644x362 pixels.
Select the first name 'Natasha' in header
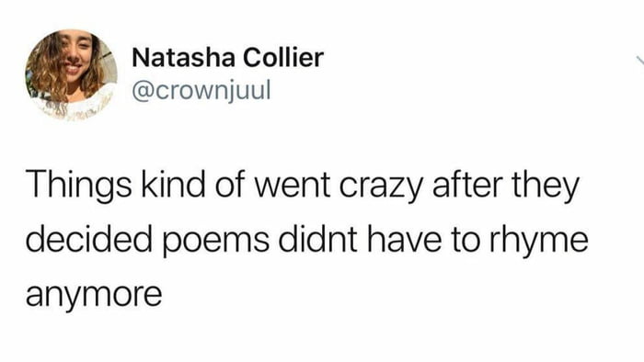[184, 58]
